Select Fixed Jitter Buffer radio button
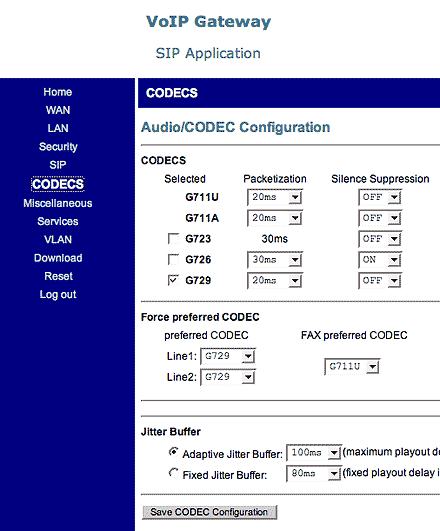The width and height of the screenshot is (440, 531). click(x=173, y=473)
